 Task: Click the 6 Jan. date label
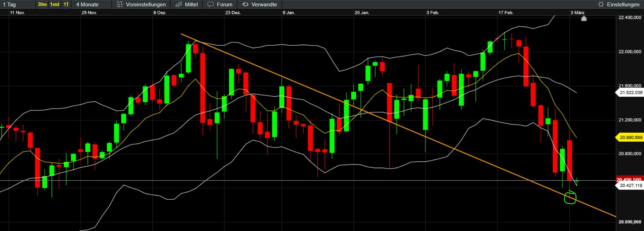coord(289,13)
